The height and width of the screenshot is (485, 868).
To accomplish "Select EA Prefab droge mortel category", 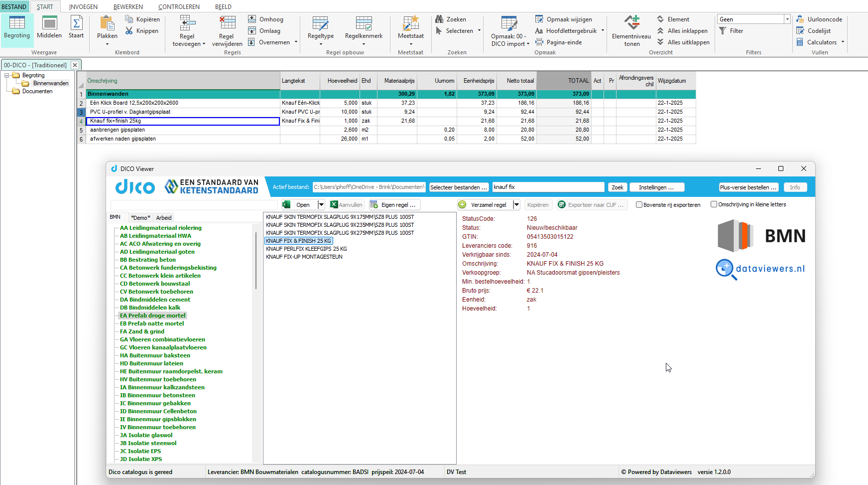I will pos(152,316).
